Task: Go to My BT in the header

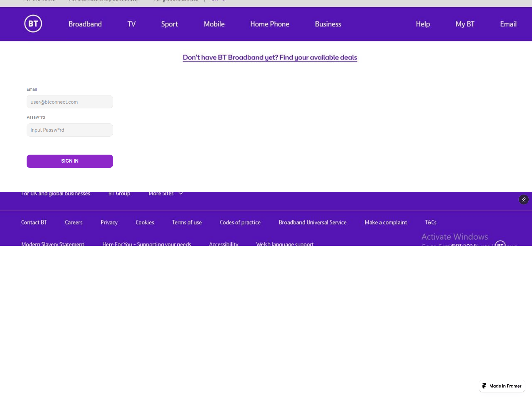Action: point(465,24)
